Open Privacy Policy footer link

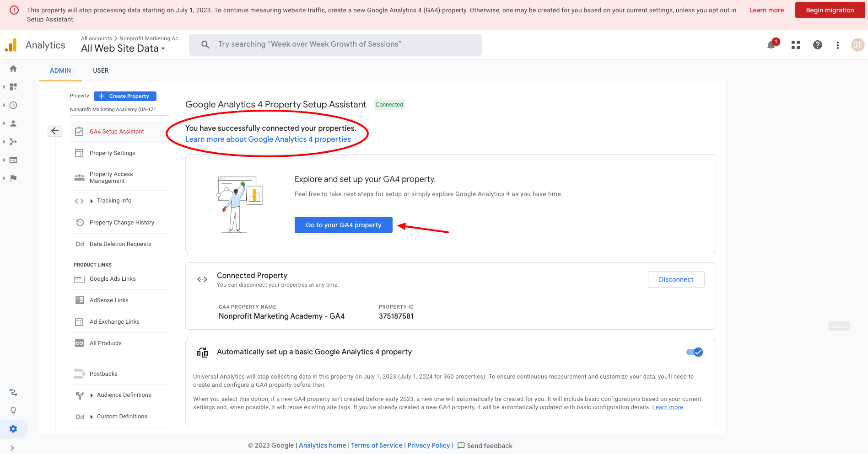coord(429,446)
